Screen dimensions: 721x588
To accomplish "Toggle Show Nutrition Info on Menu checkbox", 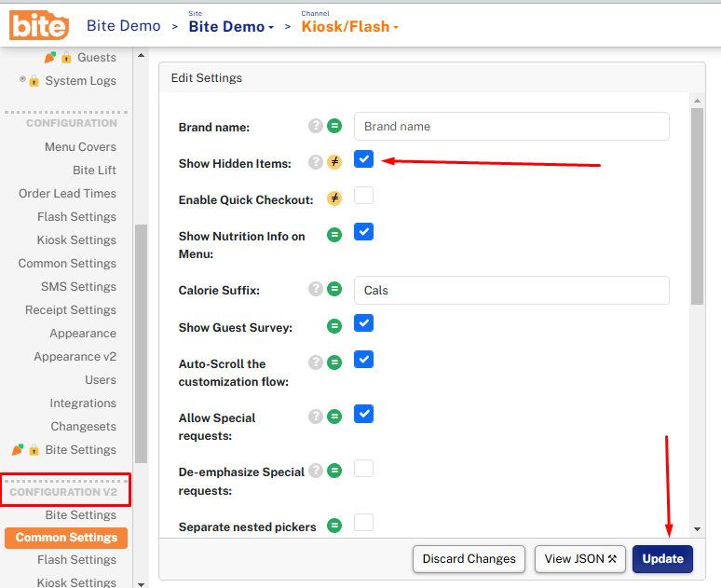I will coord(363,232).
